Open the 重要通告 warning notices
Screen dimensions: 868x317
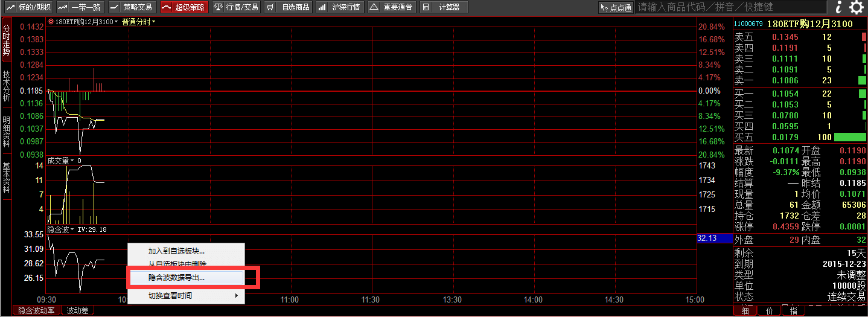[x=392, y=7]
